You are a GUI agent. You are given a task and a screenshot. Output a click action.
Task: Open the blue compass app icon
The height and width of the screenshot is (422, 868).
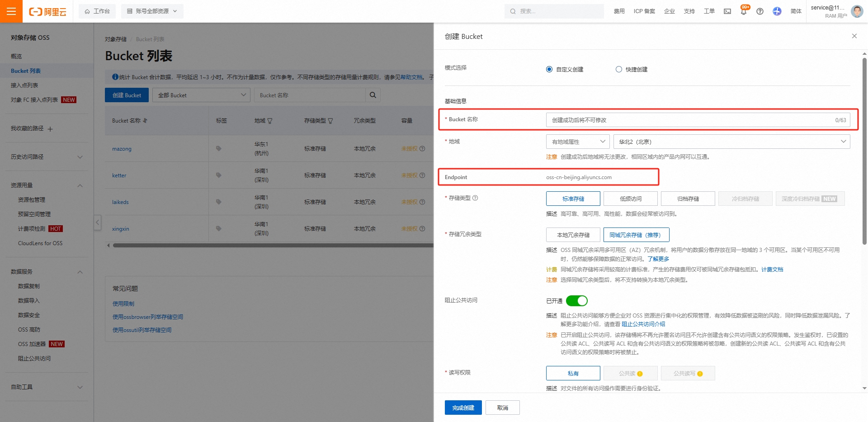[777, 11]
